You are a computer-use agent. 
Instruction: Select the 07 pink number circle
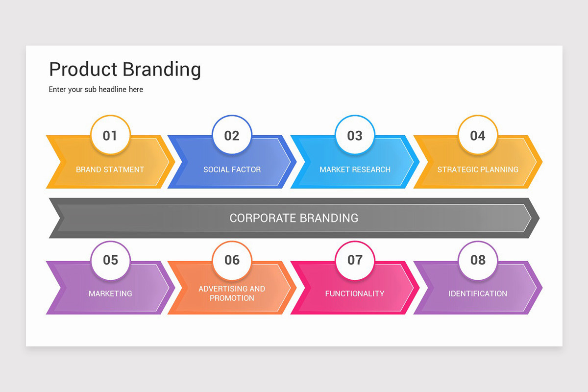(355, 260)
